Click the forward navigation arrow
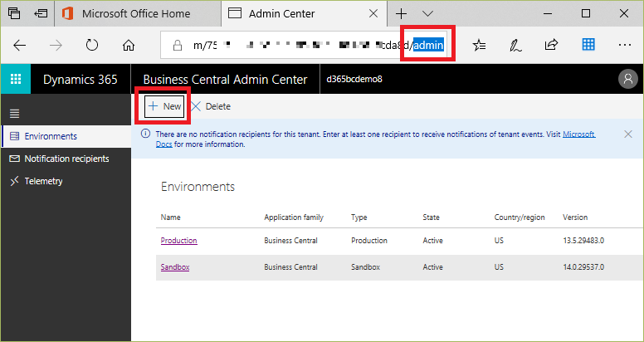Viewport: 644px width, 342px height. click(56, 45)
